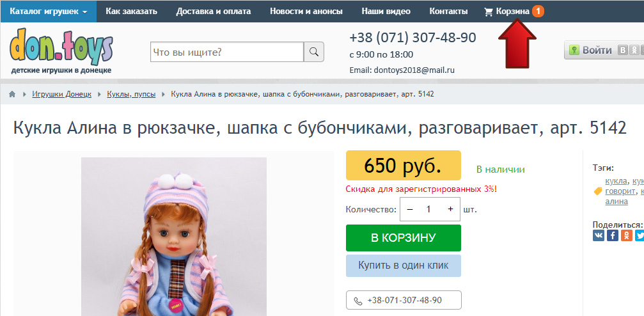The width and height of the screenshot is (644, 316).
Task: Increase quantity with the plus button
Action: pyautogui.click(x=451, y=209)
